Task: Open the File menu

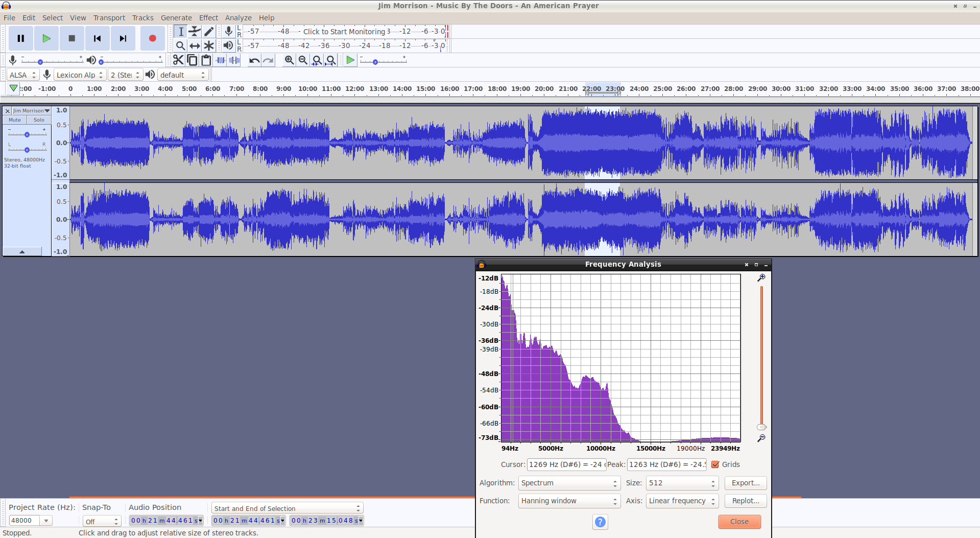Action: [9, 18]
